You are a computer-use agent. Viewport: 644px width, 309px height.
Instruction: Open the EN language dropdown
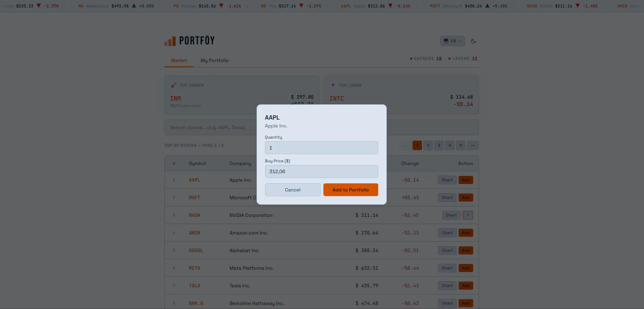coord(452,41)
